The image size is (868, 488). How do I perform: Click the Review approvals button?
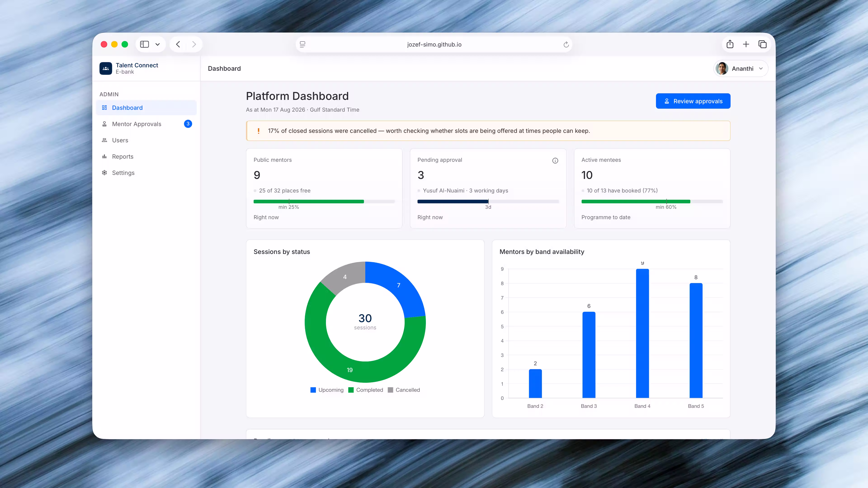pos(693,101)
